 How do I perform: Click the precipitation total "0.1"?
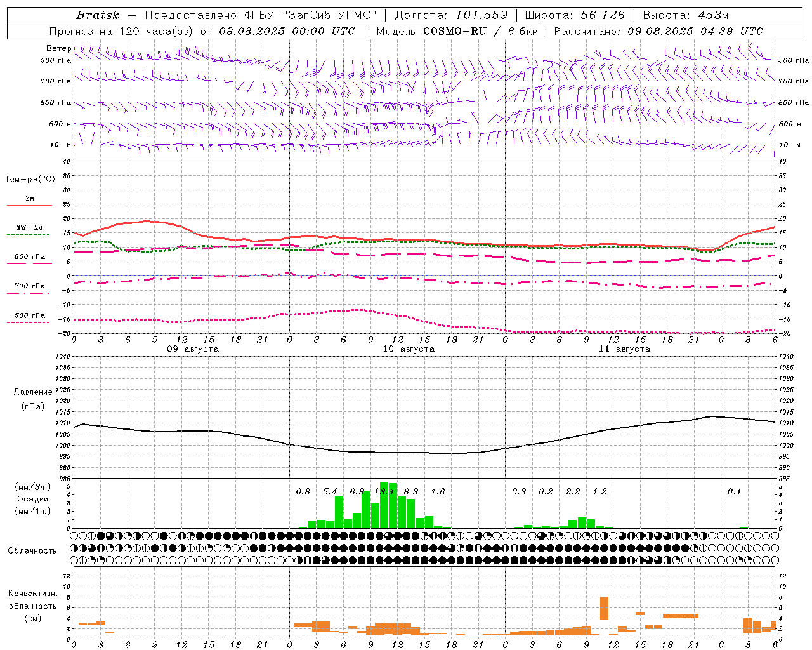pyautogui.click(x=734, y=491)
